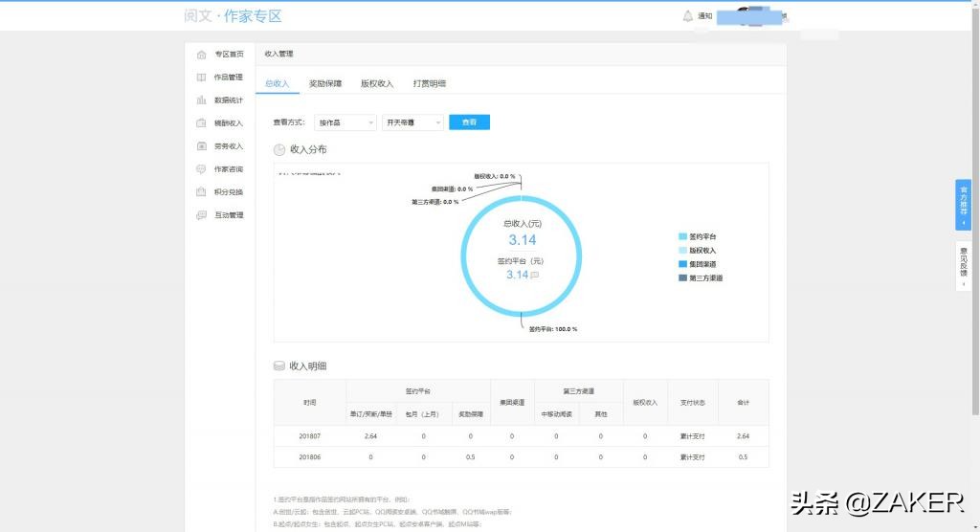980x532 pixels.
Task: Click the 合计 0.5 cell in 201806 row
Action: (x=743, y=457)
